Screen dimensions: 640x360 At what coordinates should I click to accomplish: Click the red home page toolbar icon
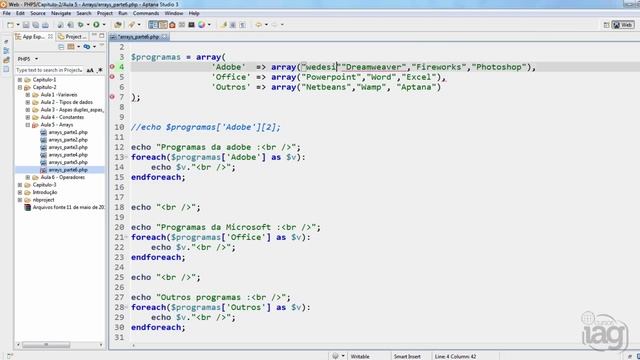(x=172, y=25)
